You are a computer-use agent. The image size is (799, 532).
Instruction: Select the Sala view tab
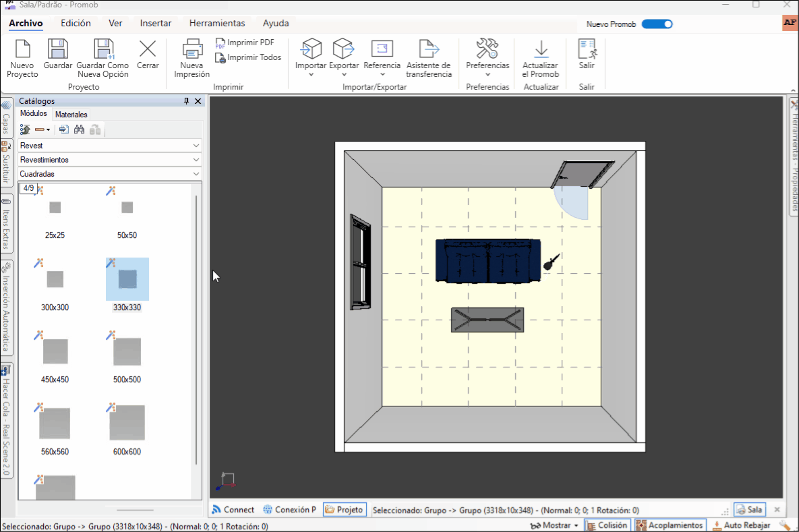tap(750, 510)
